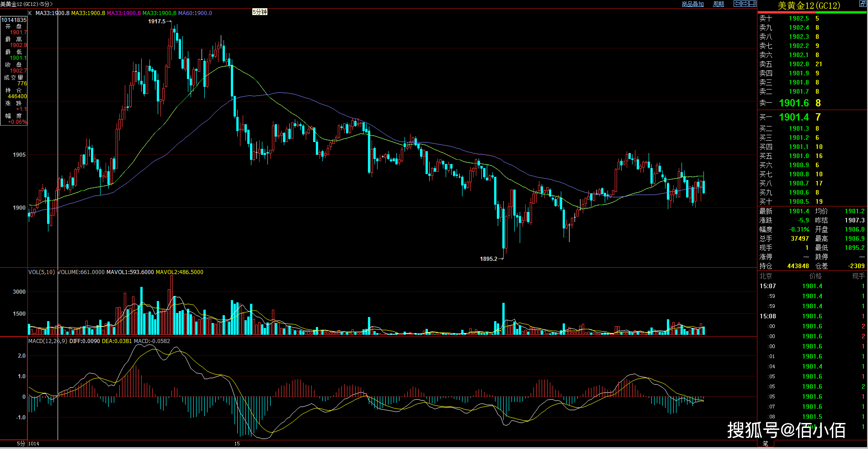868x449 pixels.
Task: Click the 1917.5 high price marker
Action: 157,21
